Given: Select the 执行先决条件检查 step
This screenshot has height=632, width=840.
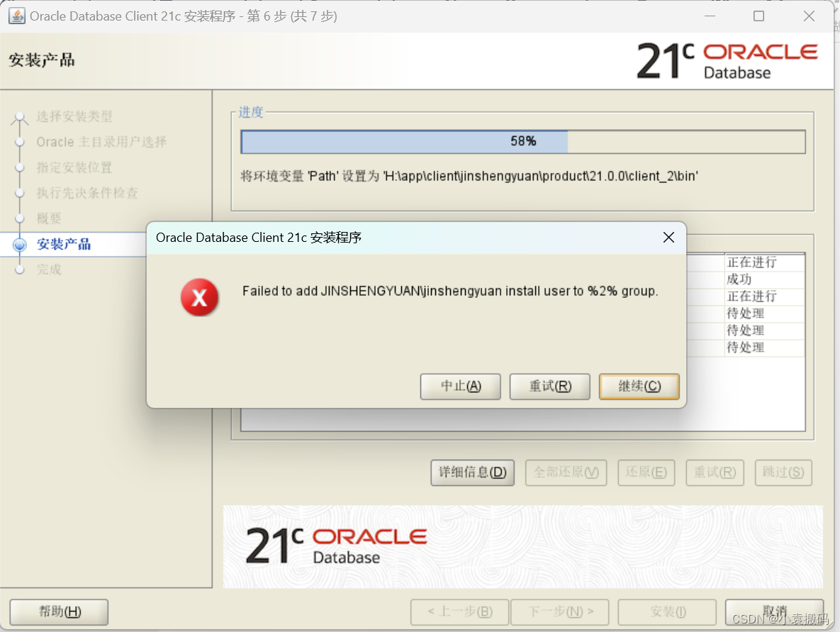Looking at the screenshot, I should (x=87, y=193).
